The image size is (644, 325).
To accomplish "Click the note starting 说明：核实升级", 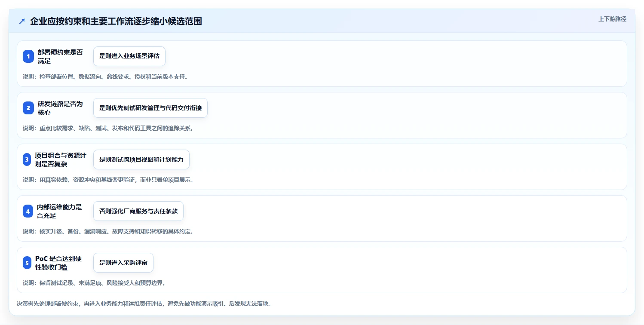I will [108, 231].
